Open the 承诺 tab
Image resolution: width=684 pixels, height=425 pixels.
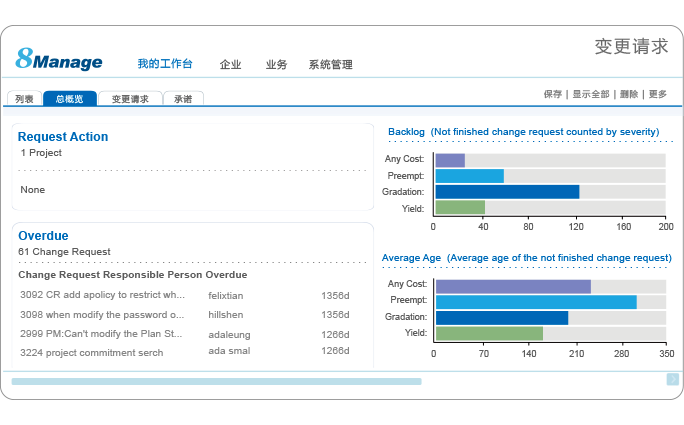tap(183, 99)
